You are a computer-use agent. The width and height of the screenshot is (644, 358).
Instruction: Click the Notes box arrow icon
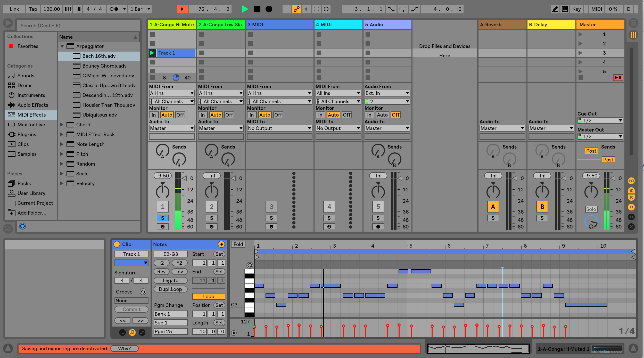[221, 244]
